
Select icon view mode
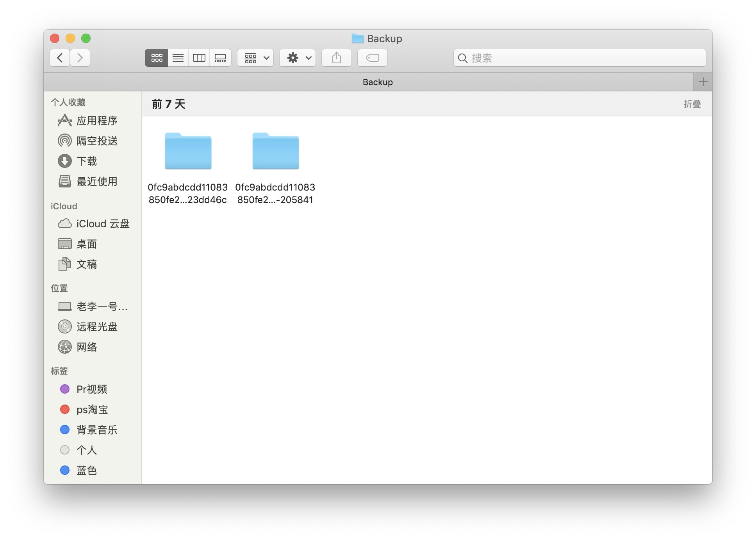pos(157,58)
